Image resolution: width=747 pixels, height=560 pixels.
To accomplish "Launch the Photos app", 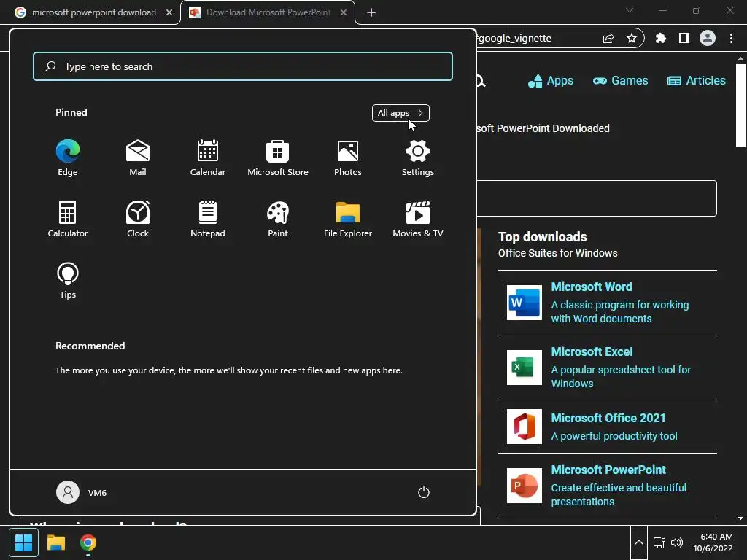I will pos(348,158).
